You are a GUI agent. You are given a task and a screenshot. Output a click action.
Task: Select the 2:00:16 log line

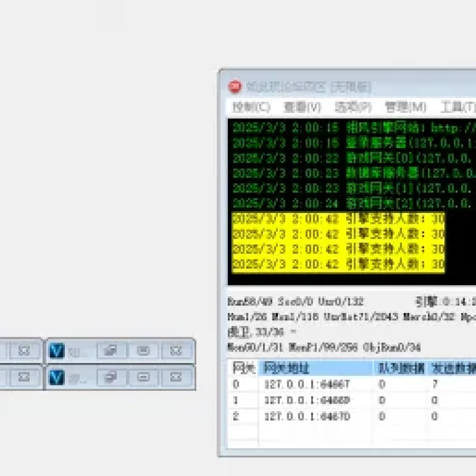point(354,143)
